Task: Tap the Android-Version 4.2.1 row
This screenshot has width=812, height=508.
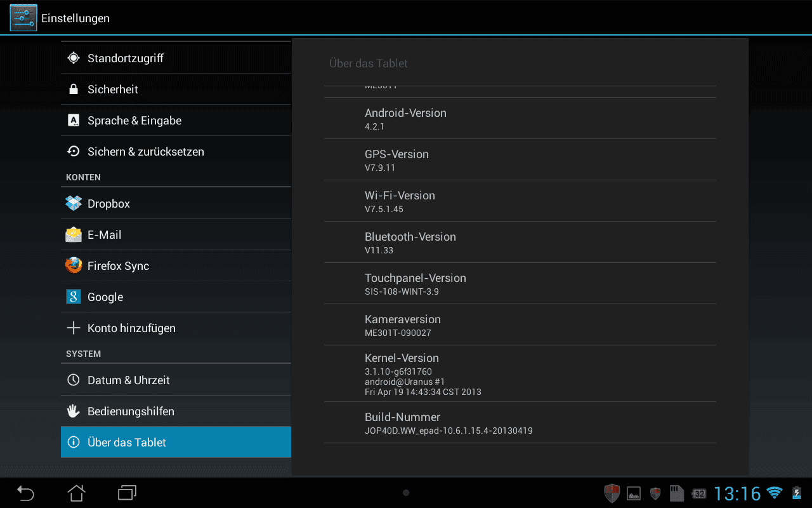Action: [x=520, y=118]
